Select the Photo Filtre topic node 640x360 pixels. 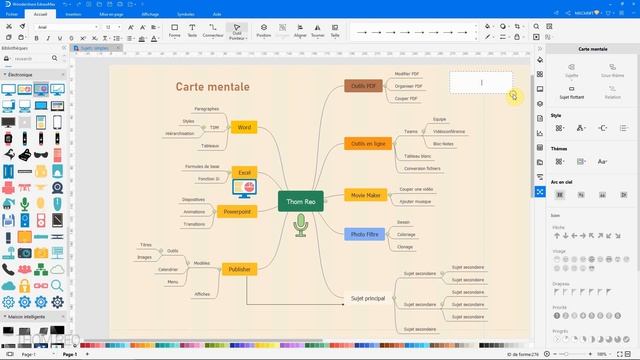tap(364, 234)
